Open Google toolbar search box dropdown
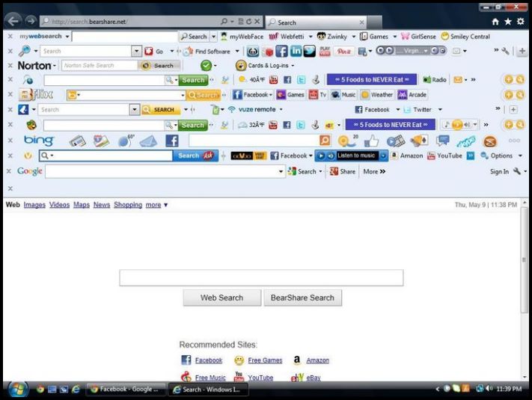The image size is (532, 400). point(281,171)
